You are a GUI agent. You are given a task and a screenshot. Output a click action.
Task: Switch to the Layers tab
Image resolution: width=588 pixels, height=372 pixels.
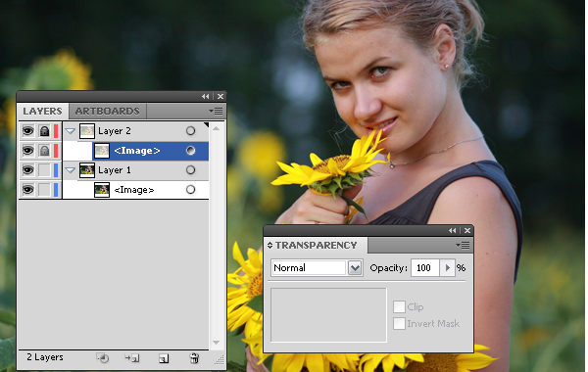coord(42,112)
